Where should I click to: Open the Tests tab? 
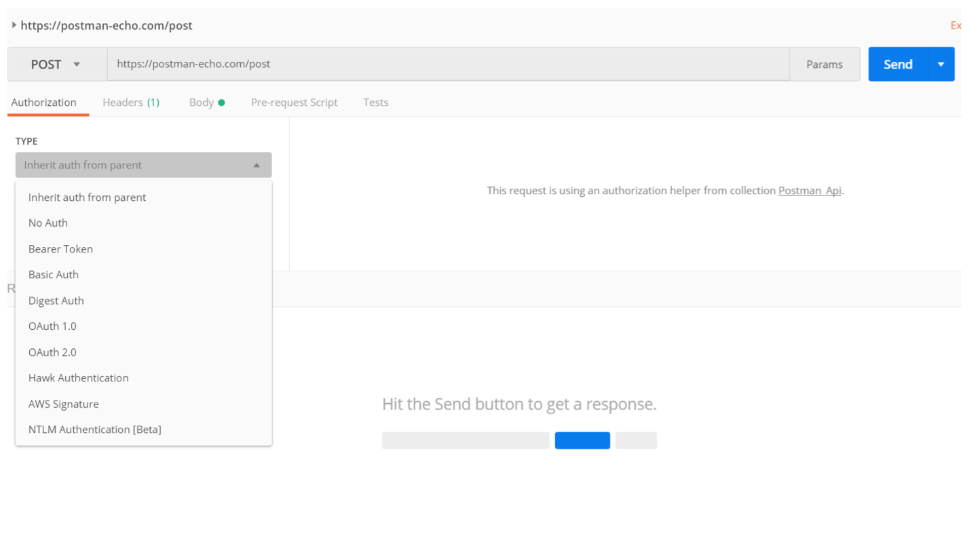point(375,102)
